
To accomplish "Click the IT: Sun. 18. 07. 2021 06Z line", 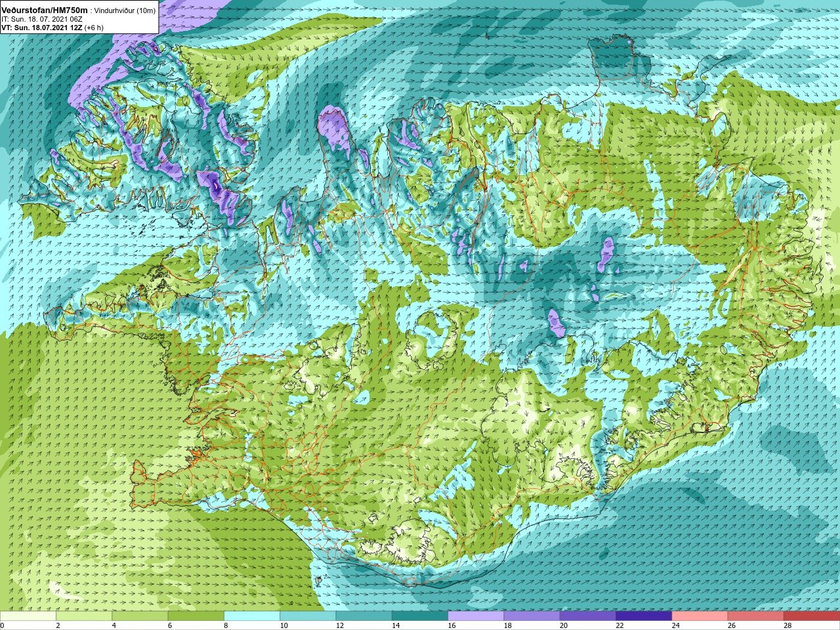I will (42, 19).
